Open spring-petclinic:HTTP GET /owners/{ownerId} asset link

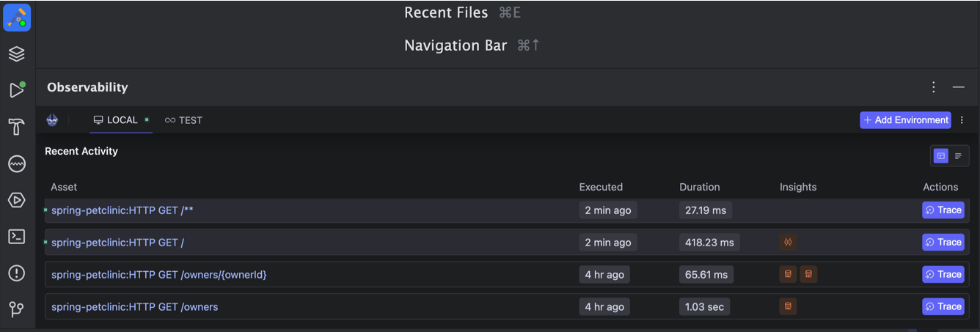[159, 275]
